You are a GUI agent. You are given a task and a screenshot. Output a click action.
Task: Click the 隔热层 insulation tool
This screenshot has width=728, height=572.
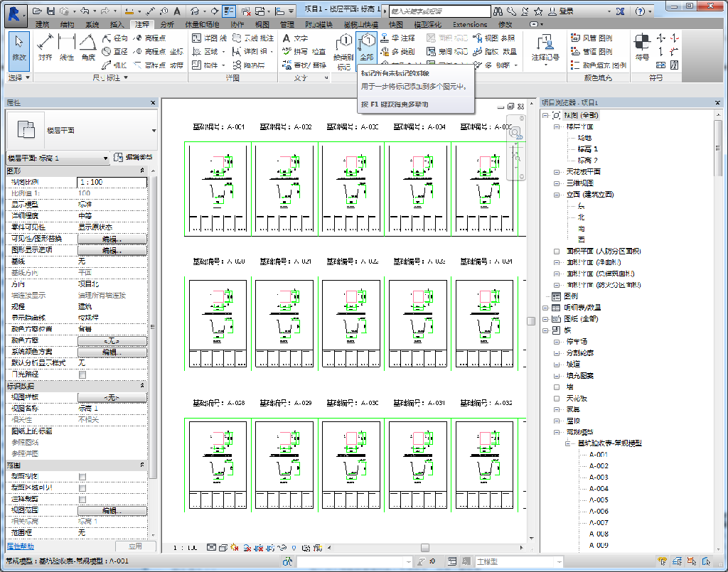(248, 65)
